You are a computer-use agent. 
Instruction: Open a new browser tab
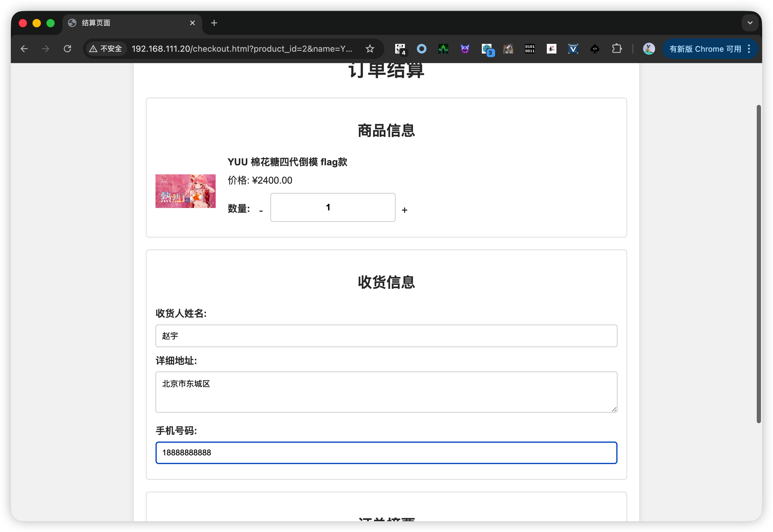[214, 23]
